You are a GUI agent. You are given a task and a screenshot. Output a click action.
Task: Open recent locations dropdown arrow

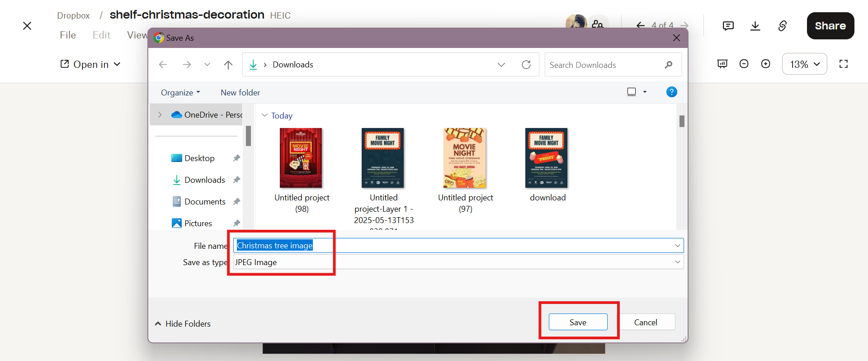(207, 65)
